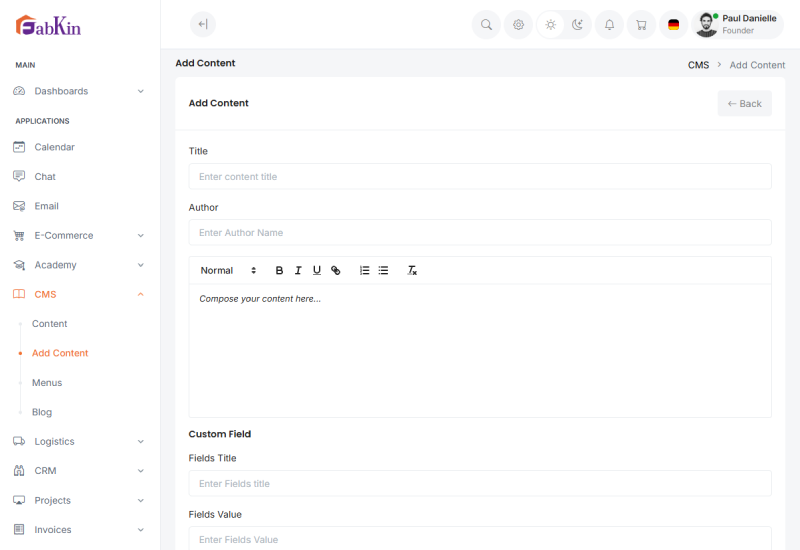The image size is (800, 550).
Task: Insert a link in the editor
Action: [336, 271]
